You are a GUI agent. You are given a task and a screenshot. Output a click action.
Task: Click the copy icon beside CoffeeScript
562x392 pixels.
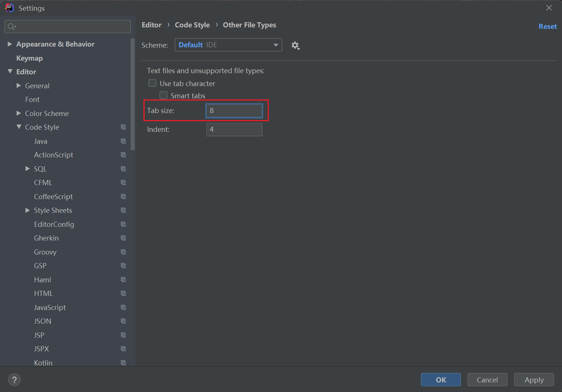[x=123, y=197]
